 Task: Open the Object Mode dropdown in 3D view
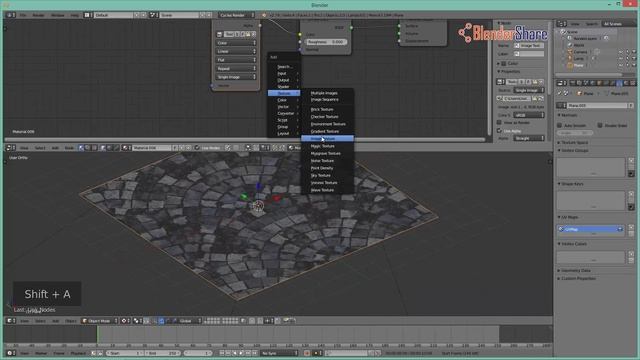pos(100,321)
